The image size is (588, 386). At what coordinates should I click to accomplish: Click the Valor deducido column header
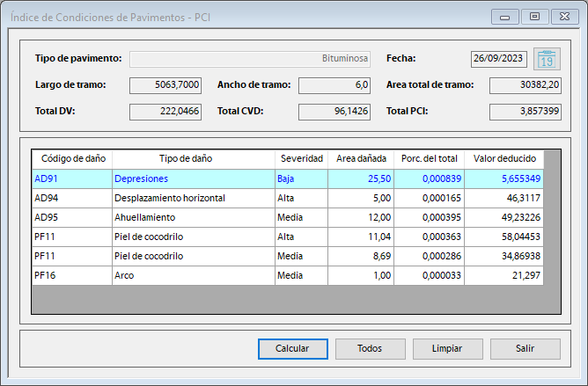pyautogui.click(x=503, y=159)
